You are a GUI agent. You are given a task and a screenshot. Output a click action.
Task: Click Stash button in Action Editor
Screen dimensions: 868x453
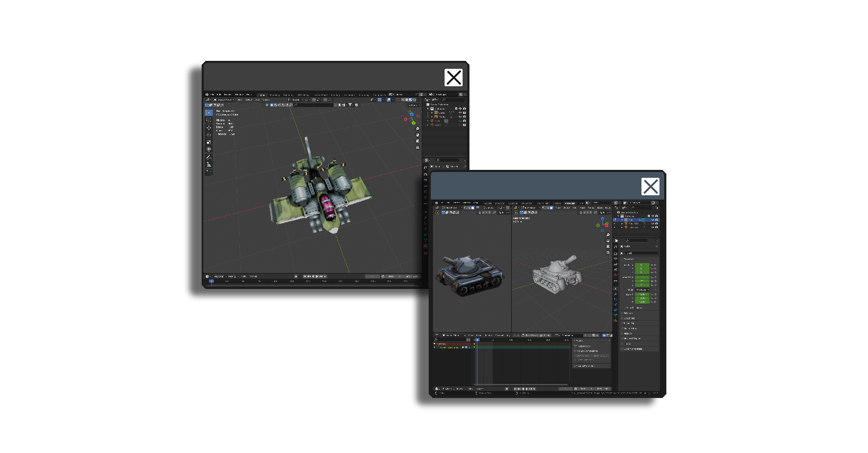click(545, 335)
